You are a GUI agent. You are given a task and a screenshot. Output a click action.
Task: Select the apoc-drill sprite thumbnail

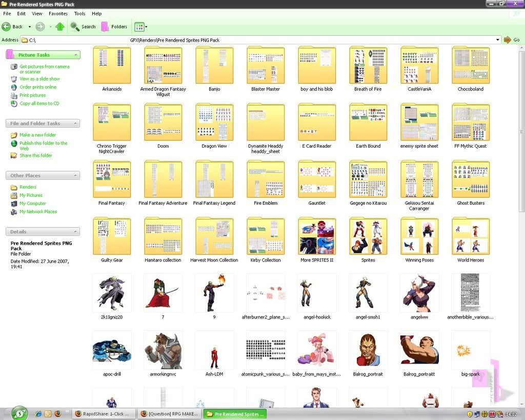click(x=112, y=350)
